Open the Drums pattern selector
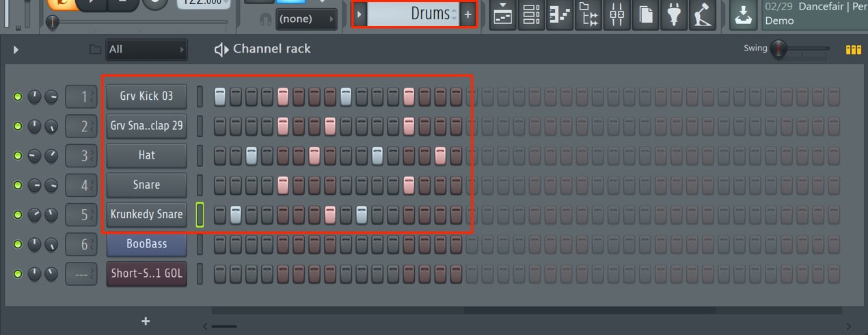Image resolution: width=868 pixels, height=335 pixels. pyautogui.click(x=413, y=14)
